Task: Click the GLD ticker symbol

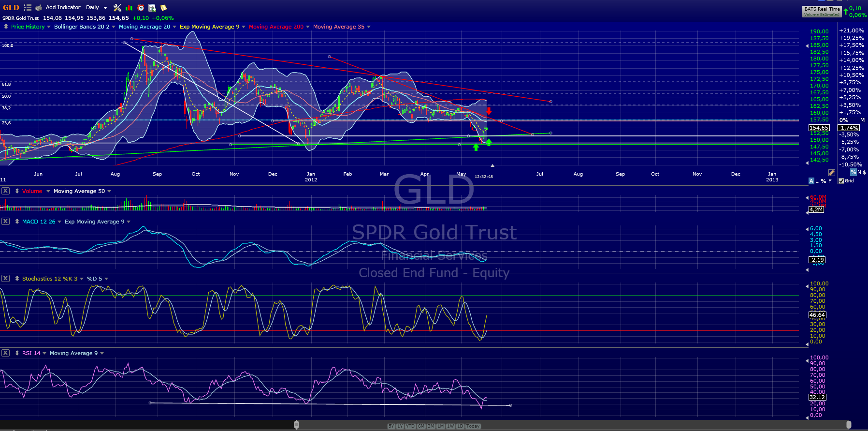Action: pos(11,8)
